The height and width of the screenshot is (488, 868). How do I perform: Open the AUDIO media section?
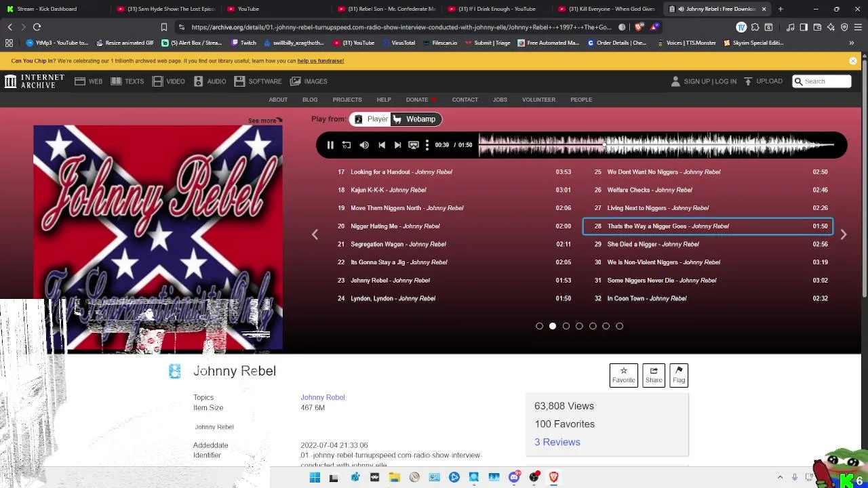210,81
